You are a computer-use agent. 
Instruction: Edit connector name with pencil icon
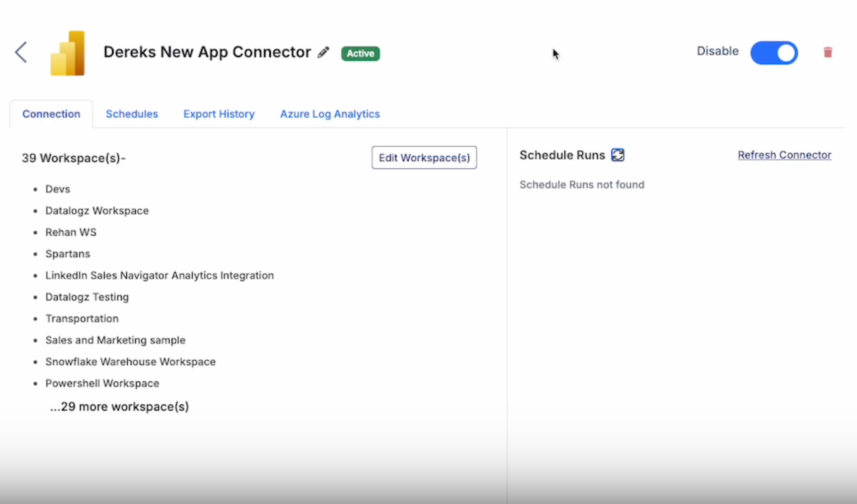[323, 52]
